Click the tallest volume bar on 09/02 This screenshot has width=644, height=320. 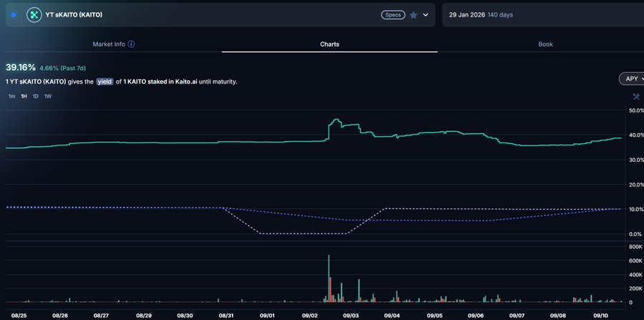(x=328, y=278)
